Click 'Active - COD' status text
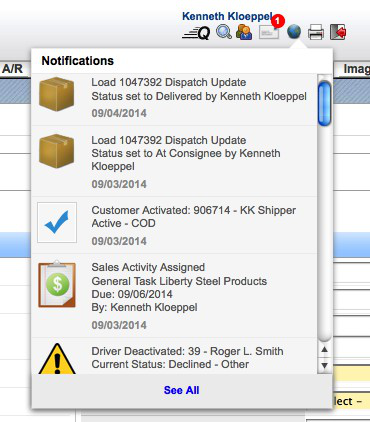Viewport: 370px width, 422px height. click(x=123, y=223)
